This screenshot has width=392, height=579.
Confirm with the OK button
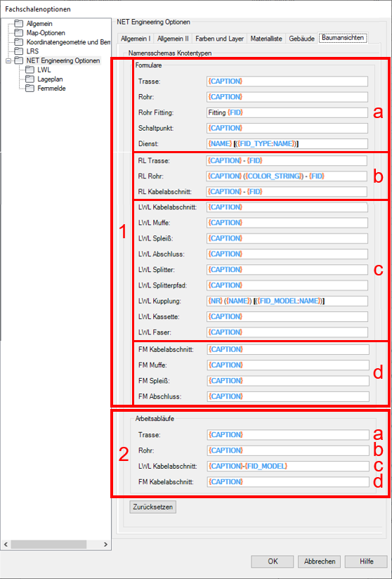click(x=273, y=561)
